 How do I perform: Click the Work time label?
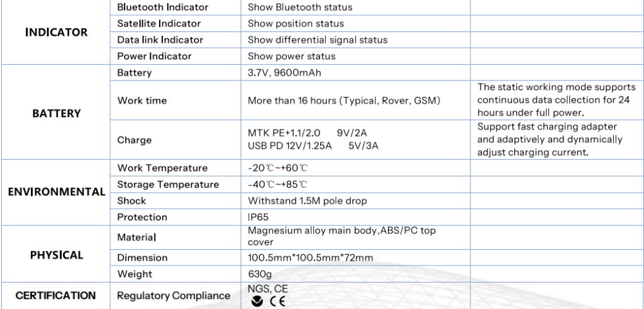point(142,101)
